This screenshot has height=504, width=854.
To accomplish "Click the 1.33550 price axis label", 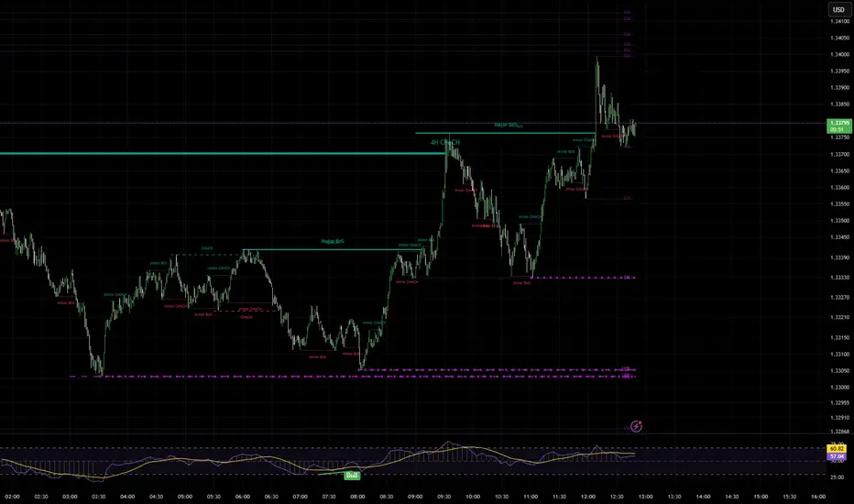I will point(839,203).
